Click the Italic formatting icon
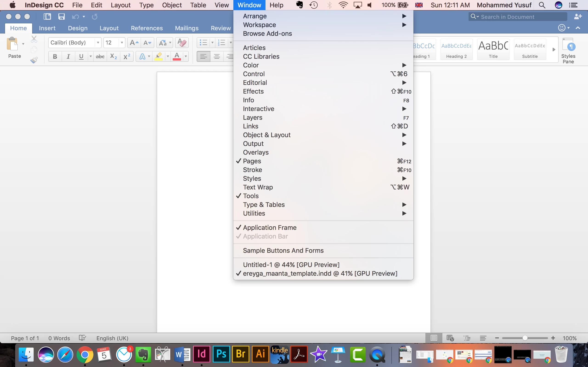588x367 pixels. [x=68, y=57]
